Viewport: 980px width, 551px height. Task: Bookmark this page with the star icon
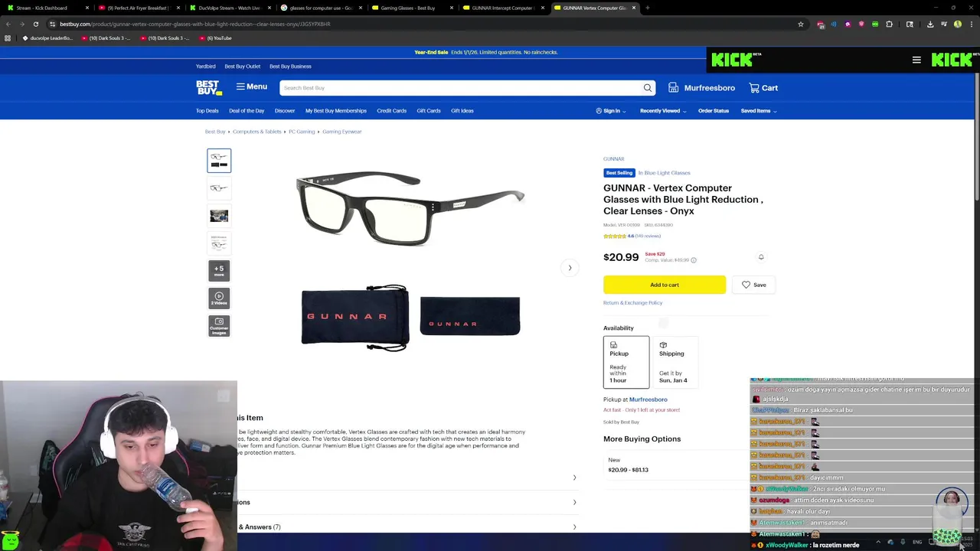pyautogui.click(x=801, y=24)
